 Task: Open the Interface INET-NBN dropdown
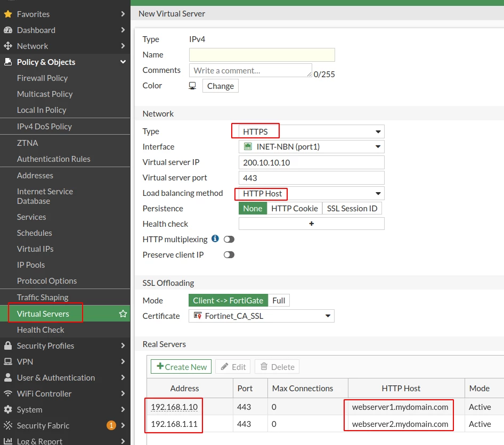pyautogui.click(x=312, y=147)
